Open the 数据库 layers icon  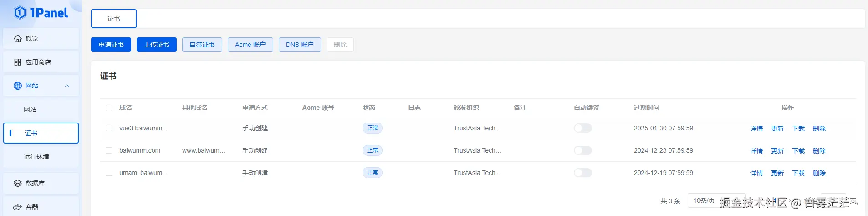coord(18,183)
